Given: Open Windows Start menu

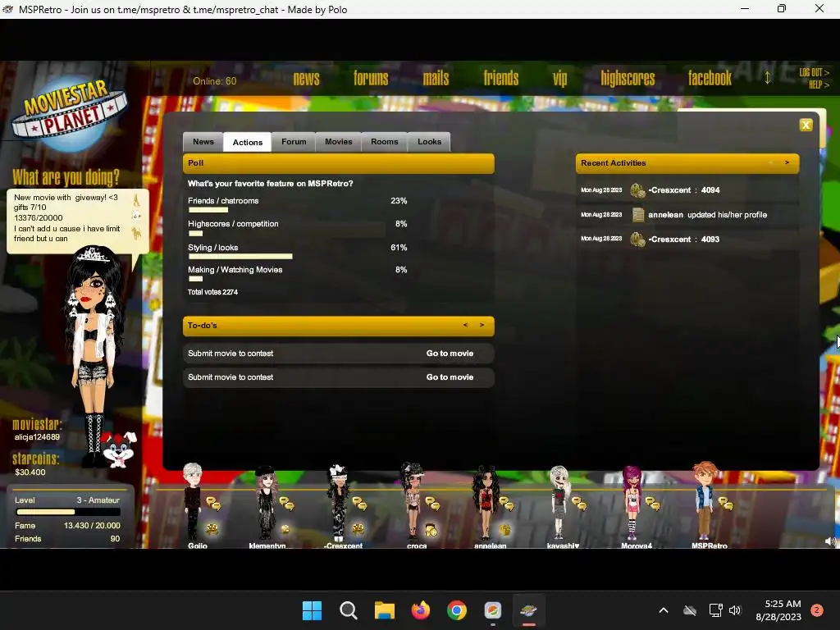Looking at the screenshot, I should pyautogui.click(x=313, y=610).
